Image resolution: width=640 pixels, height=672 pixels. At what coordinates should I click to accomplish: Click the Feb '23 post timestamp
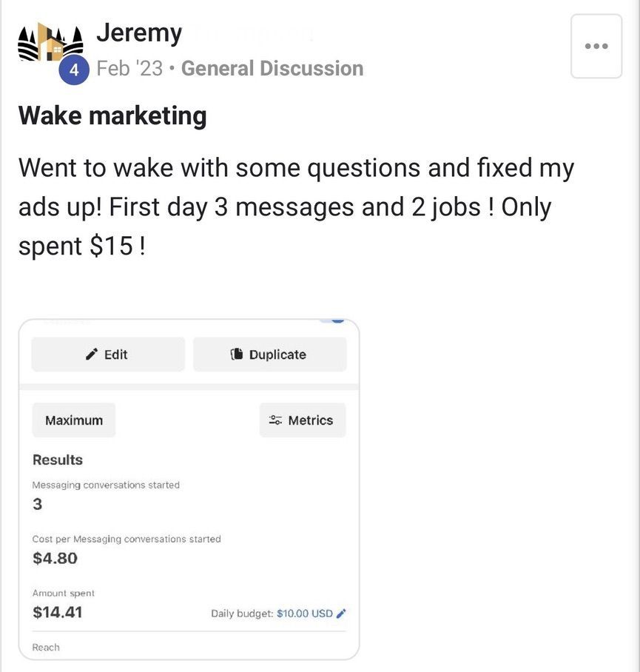129,69
